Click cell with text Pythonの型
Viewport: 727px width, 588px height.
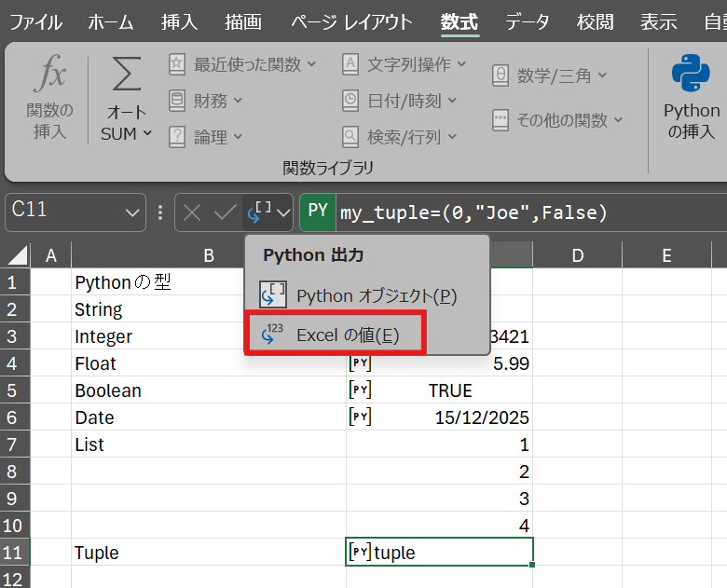click(209, 282)
